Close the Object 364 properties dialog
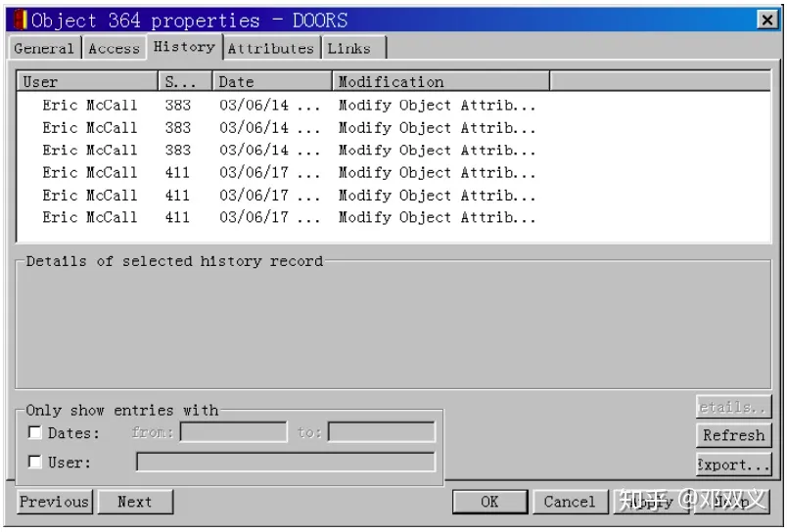This screenshot has height=532, width=787. [x=767, y=20]
